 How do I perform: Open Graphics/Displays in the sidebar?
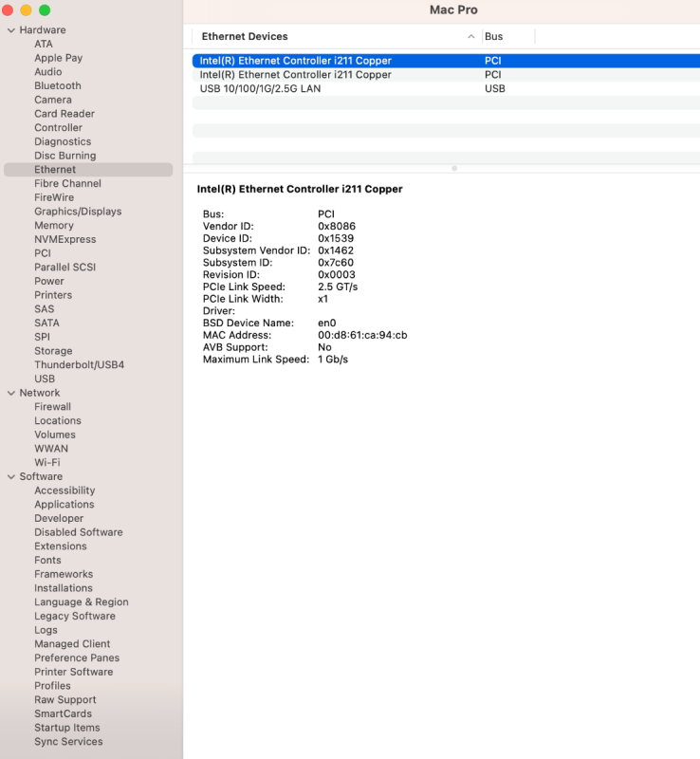pos(78,212)
